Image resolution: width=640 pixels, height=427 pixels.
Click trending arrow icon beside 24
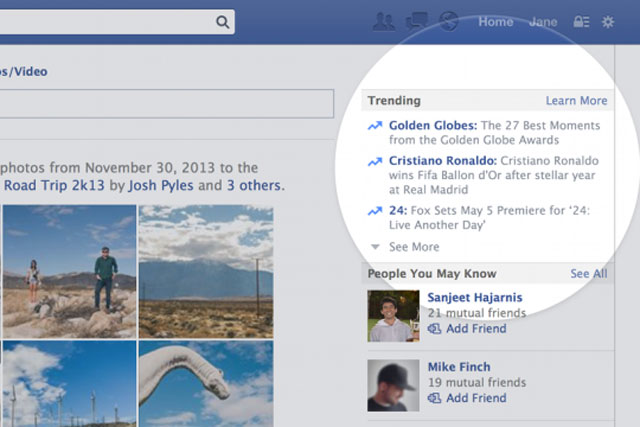tap(375, 211)
